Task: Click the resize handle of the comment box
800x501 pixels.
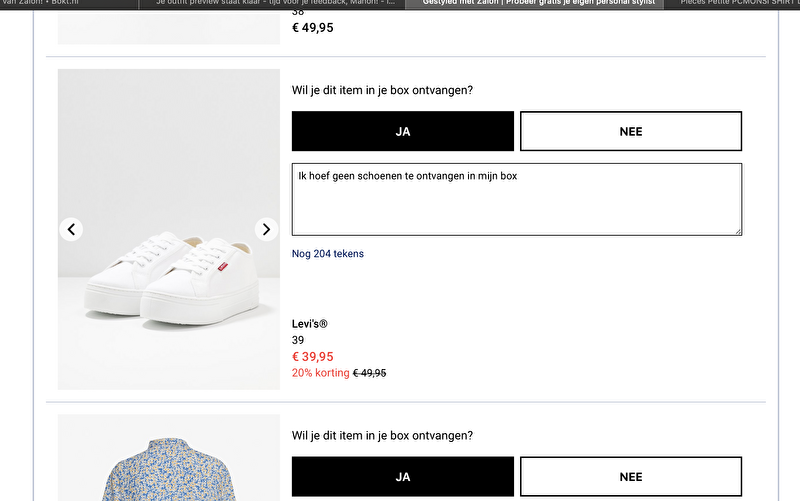Action: [738, 231]
